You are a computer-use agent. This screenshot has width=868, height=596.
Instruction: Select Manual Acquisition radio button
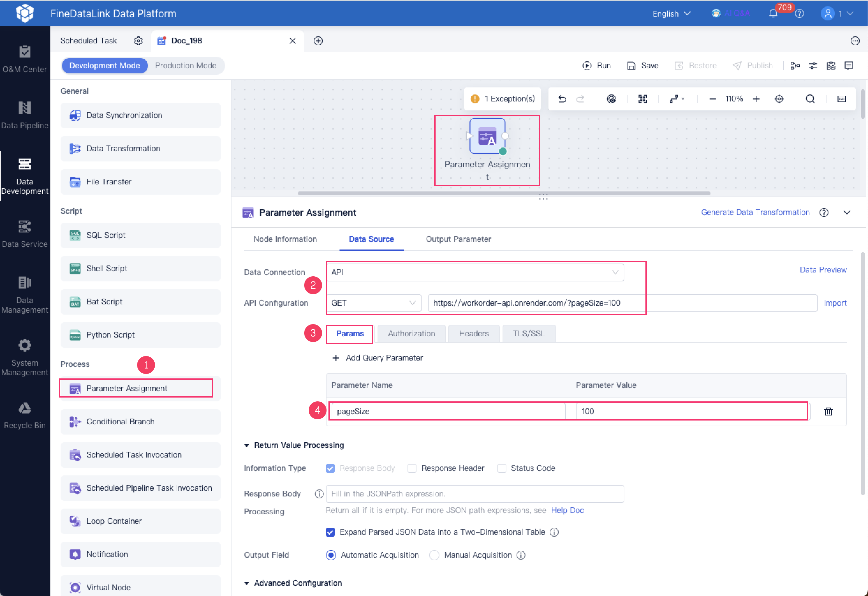434,555
